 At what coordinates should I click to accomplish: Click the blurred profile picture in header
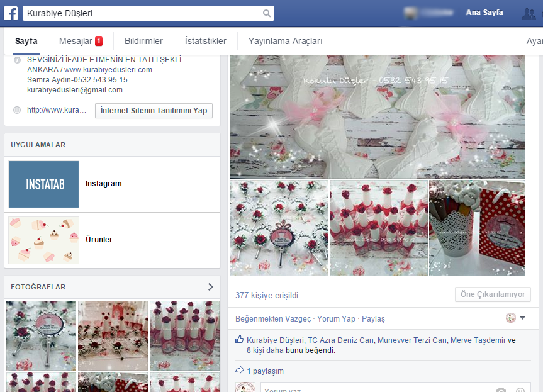(410, 13)
